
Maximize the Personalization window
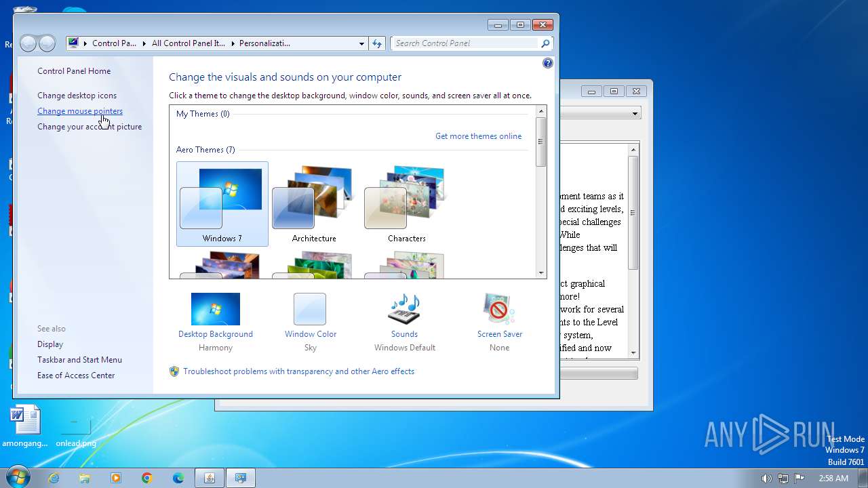click(x=520, y=25)
